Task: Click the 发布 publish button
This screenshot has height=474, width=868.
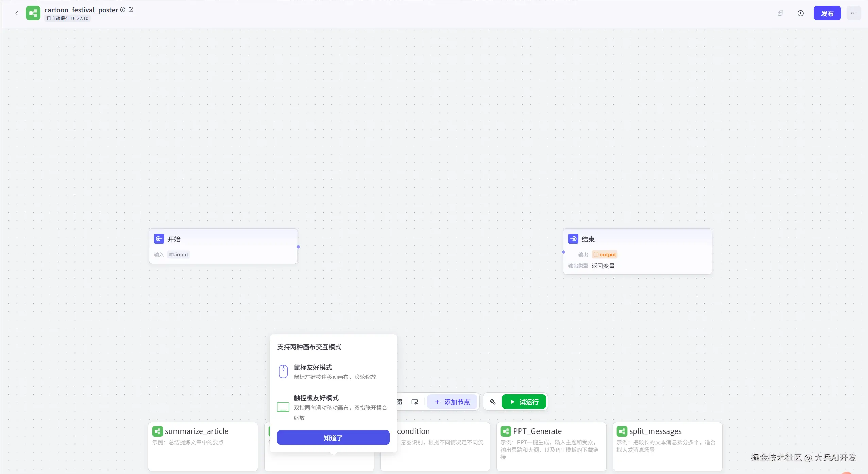Action: pos(827,13)
